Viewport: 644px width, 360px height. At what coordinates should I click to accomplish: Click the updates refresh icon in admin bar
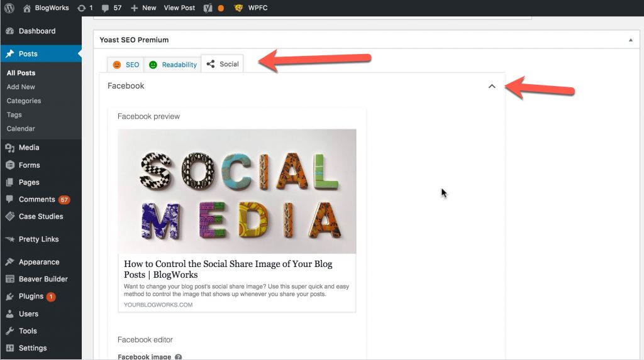coord(82,8)
